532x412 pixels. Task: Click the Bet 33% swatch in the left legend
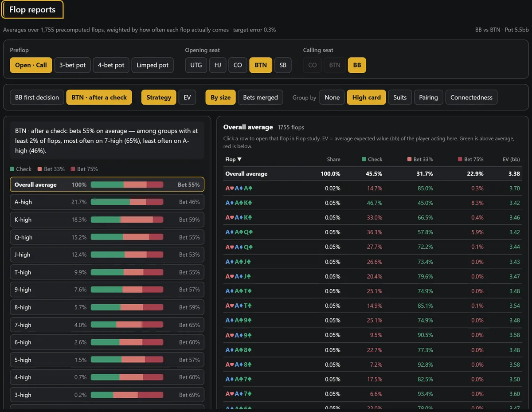(x=39, y=169)
